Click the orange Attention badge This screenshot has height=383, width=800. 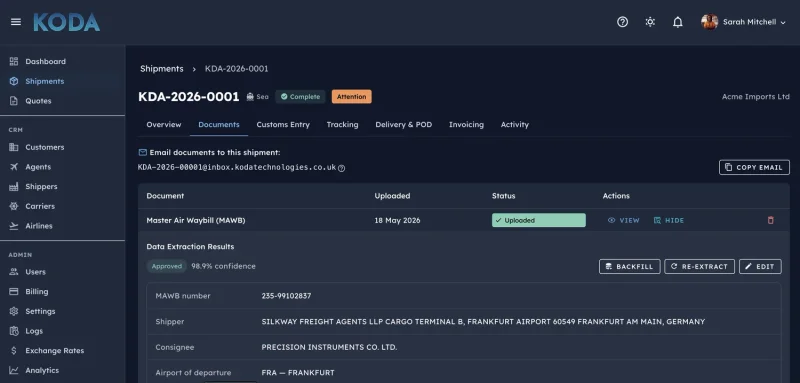352,96
